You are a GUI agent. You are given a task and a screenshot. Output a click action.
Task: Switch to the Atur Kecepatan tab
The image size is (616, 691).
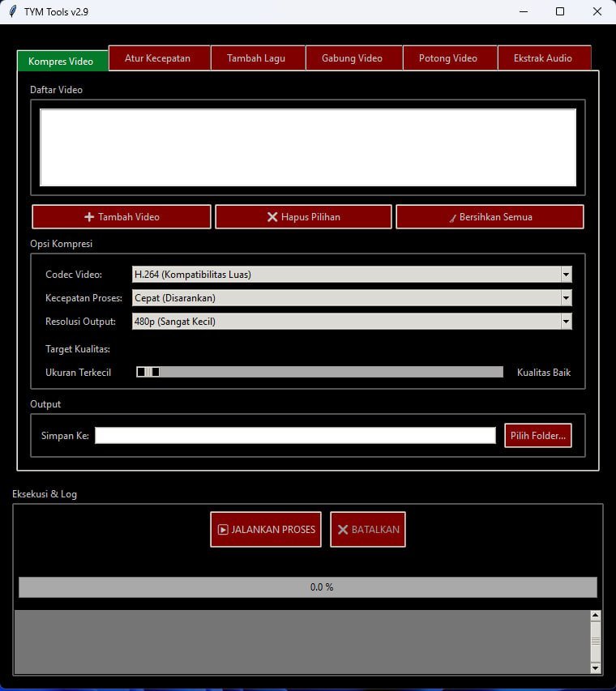coord(157,58)
